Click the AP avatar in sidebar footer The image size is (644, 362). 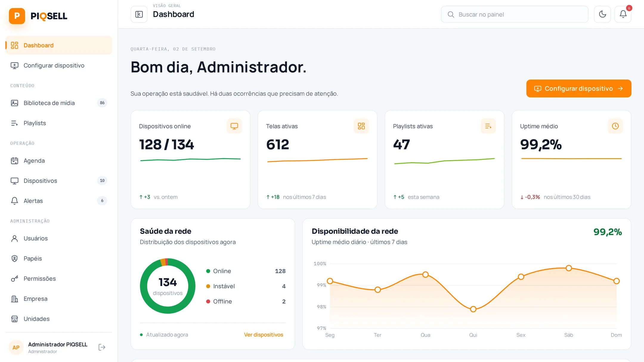[16, 347]
